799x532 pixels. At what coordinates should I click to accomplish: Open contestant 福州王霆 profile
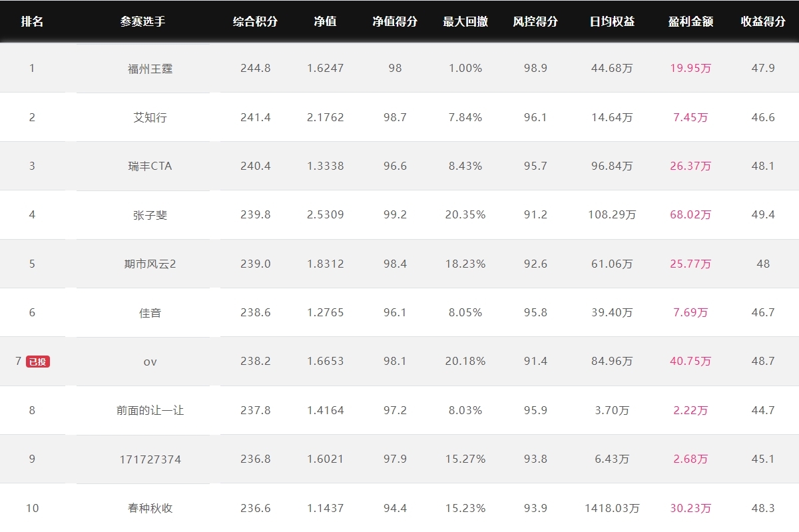click(150, 68)
